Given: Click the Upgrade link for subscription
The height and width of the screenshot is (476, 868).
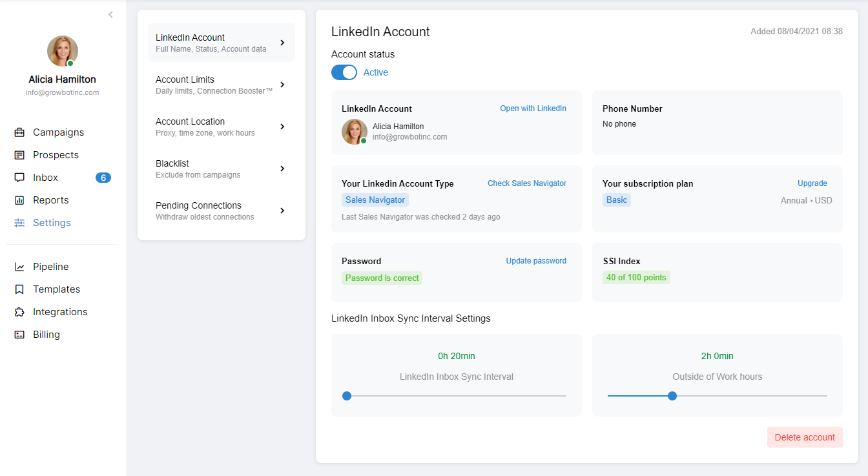Looking at the screenshot, I should [812, 183].
